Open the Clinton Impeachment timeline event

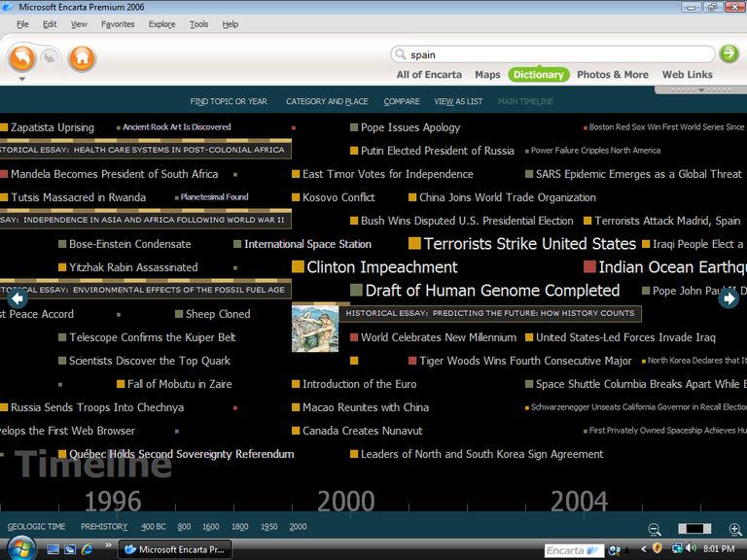[381, 267]
